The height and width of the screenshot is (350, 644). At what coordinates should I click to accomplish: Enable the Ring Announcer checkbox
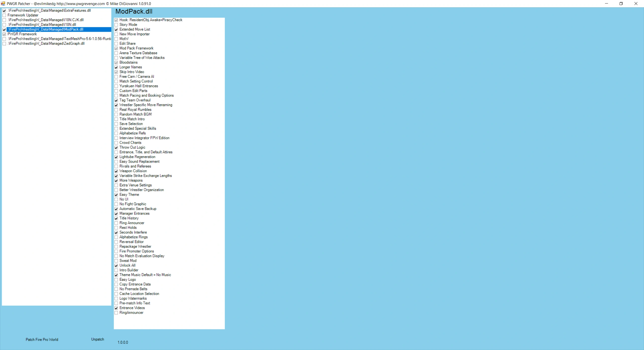[116, 223]
